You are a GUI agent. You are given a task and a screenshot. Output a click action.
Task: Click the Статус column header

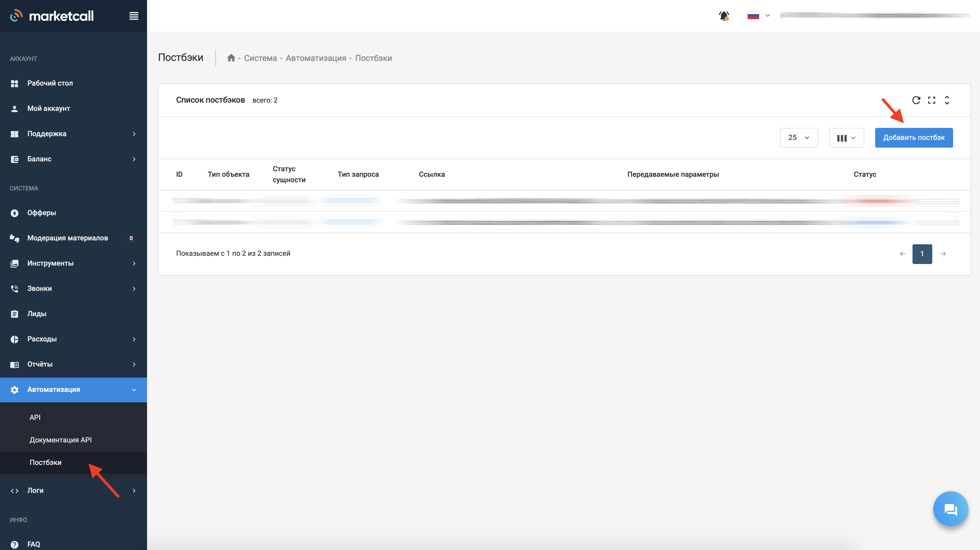(865, 174)
